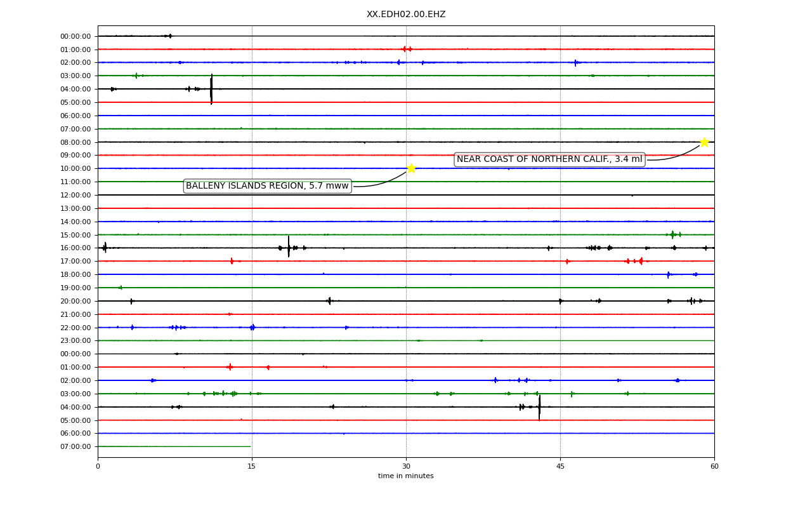The image size is (812, 508).
Task: Click the 15 tick on the time axis
Action: (252, 467)
